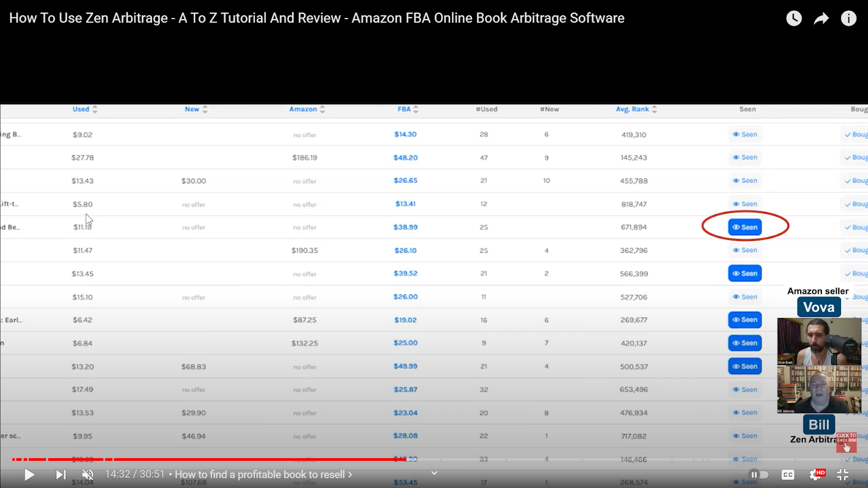Click the Subscribe overlay button

[846, 442]
